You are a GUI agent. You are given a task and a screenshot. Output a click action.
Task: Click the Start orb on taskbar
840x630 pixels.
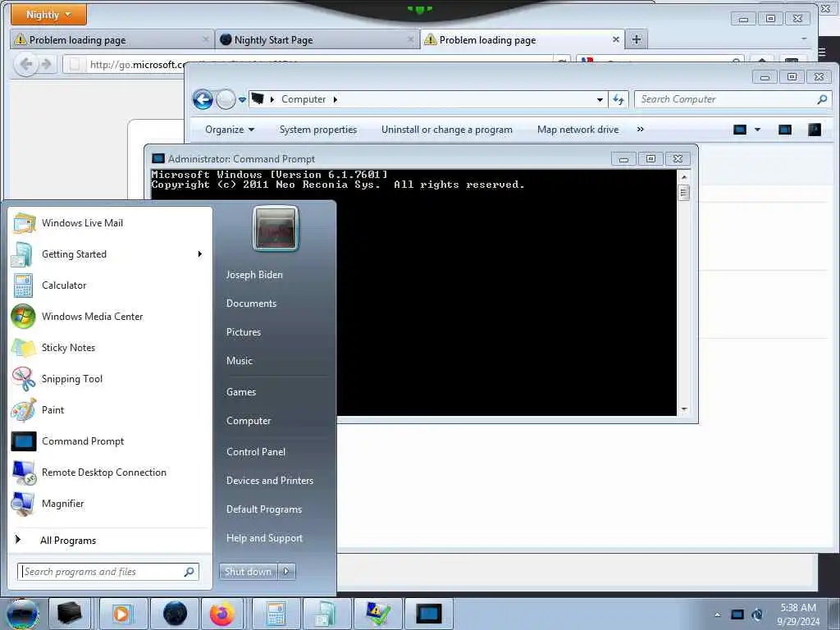click(x=22, y=614)
